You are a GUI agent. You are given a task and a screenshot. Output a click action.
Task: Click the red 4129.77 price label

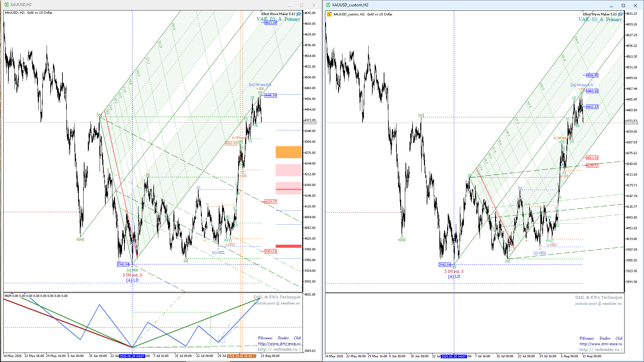click(x=271, y=202)
